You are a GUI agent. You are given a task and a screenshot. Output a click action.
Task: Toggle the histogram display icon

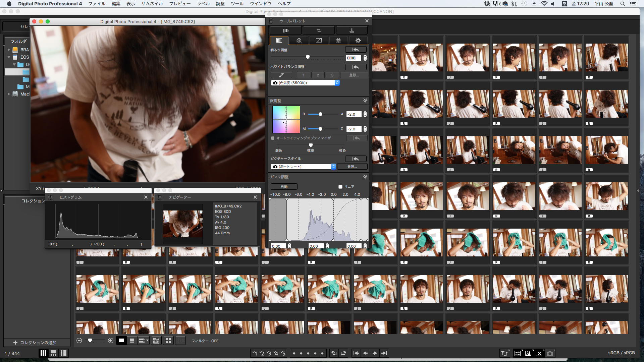pos(528,353)
